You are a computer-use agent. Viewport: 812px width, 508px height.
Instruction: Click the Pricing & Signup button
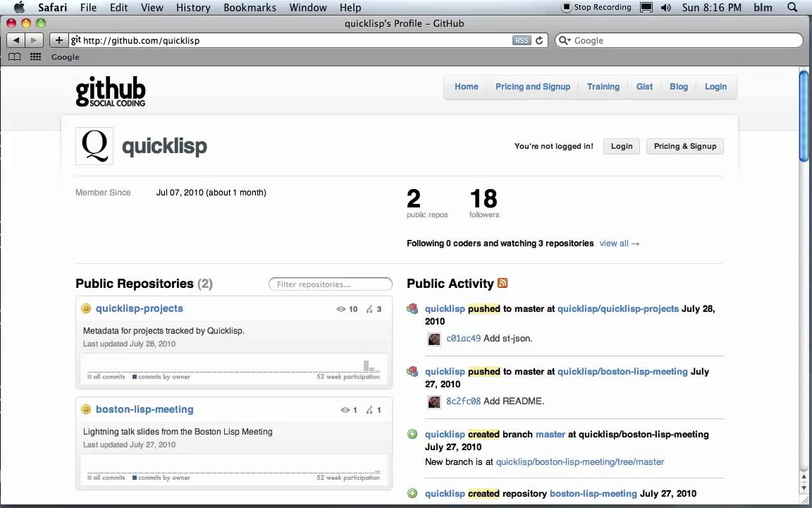(684, 146)
